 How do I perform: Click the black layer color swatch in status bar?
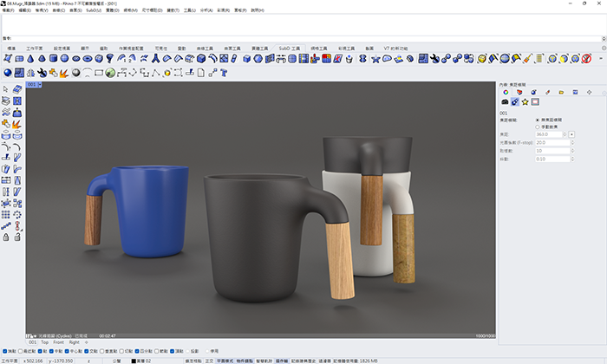[134, 359]
